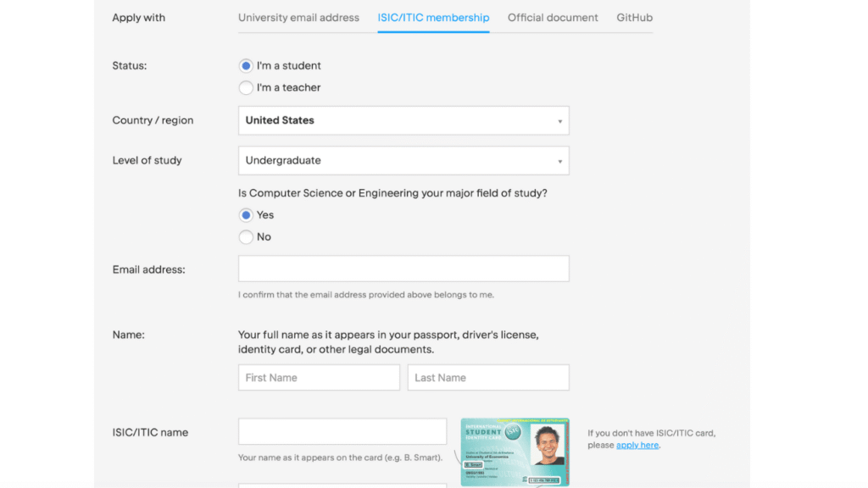This screenshot has height=488, width=868.
Task: Open the Country / region dropdown
Action: (403, 120)
